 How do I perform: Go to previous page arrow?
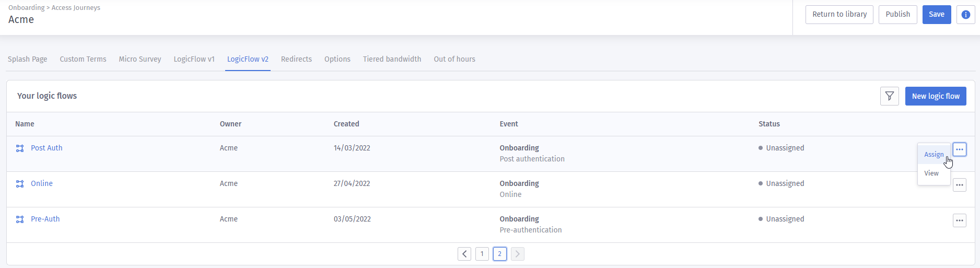coord(464,254)
